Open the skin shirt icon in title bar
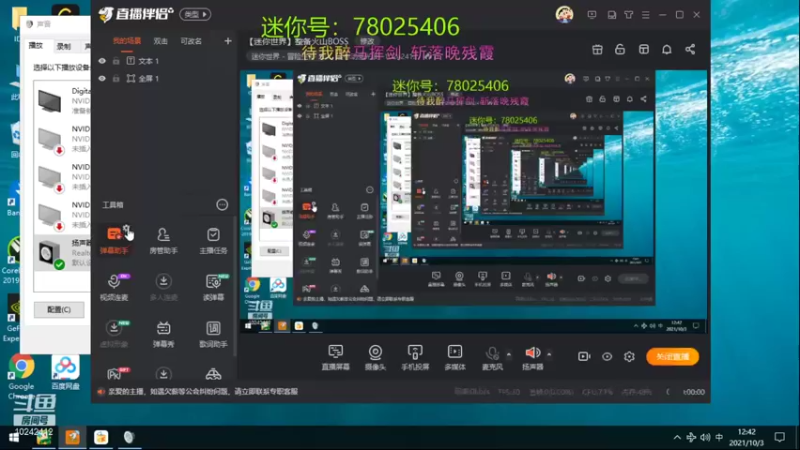The width and height of the screenshot is (800, 450). 629,15
